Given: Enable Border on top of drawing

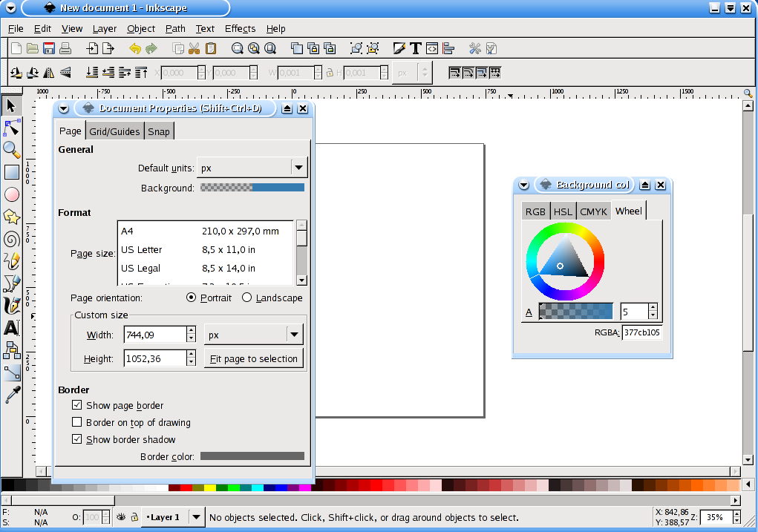Looking at the screenshot, I should point(76,422).
